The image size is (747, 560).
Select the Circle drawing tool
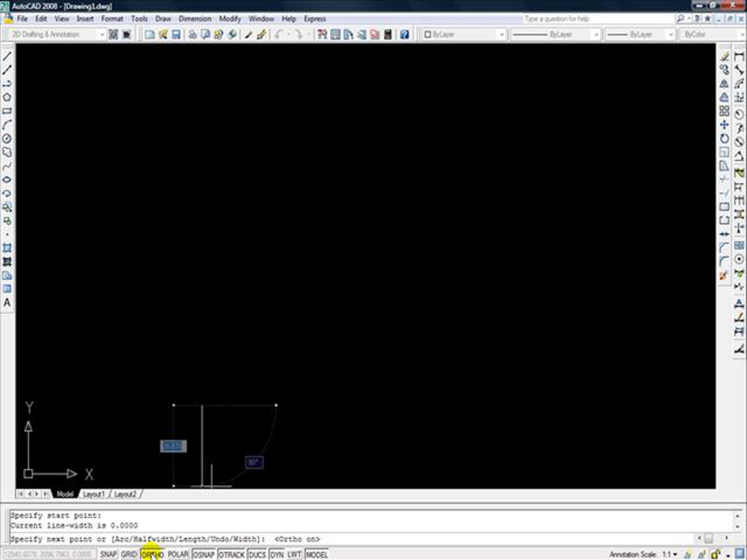point(7,138)
